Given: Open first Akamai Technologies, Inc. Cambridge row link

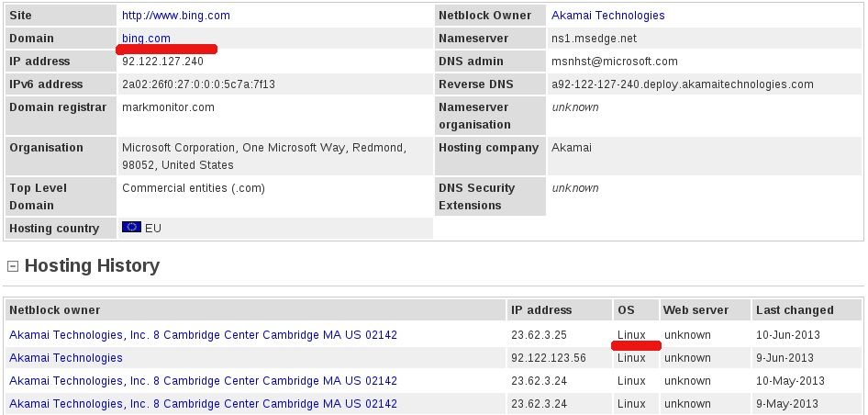Looking at the screenshot, I should click(203, 335).
